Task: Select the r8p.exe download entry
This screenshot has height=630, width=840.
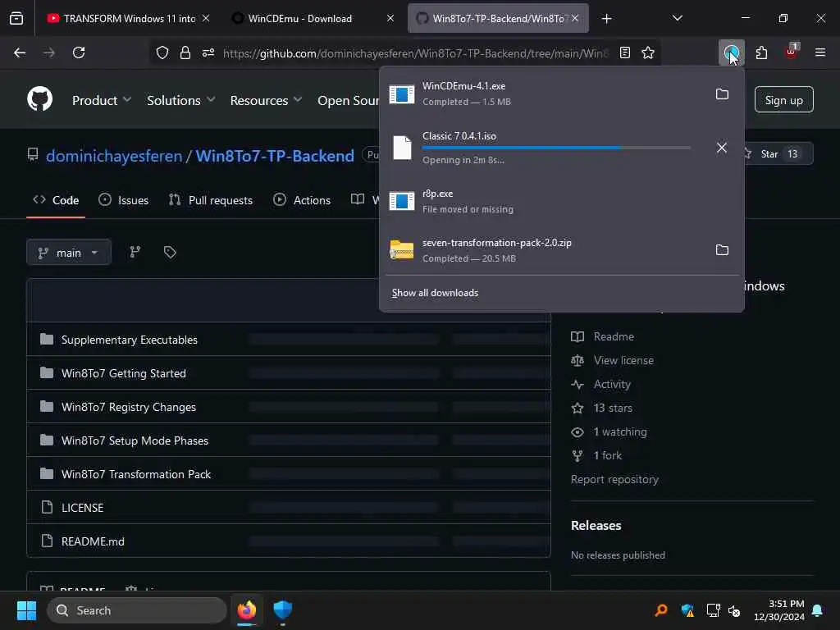Action: [x=561, y=201]
